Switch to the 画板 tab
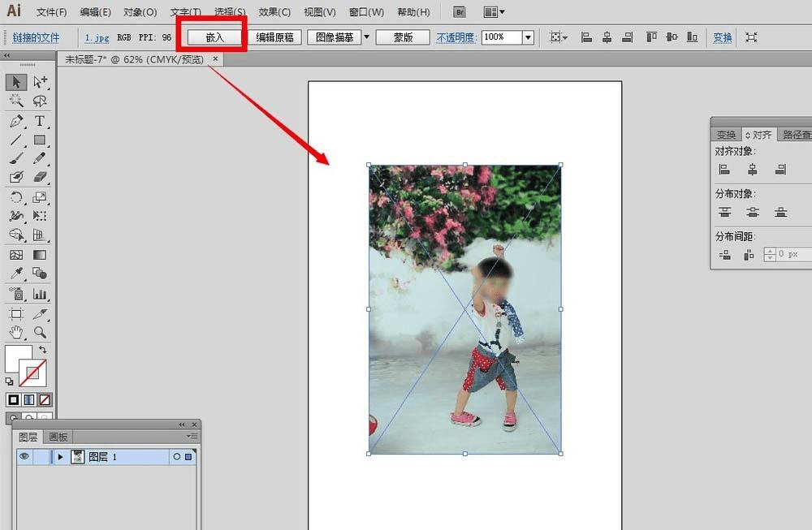 [58, 437]
